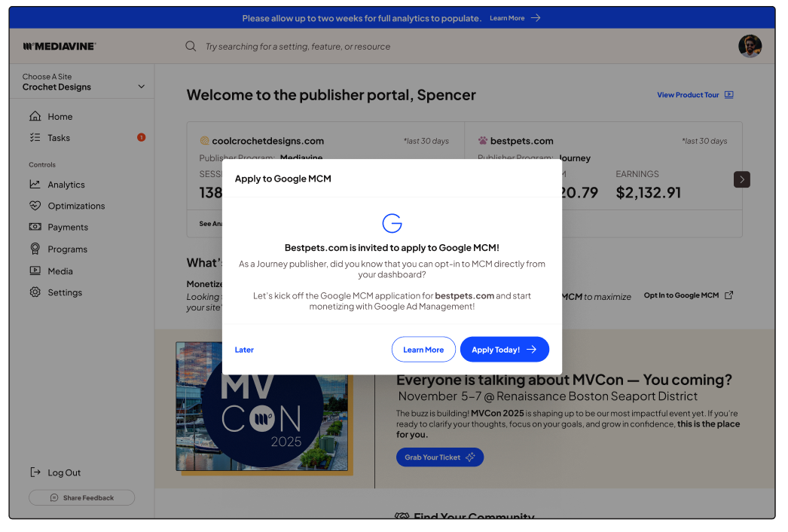Open the Media play icon
Viewport: 788px width, 532px height.
35,271
